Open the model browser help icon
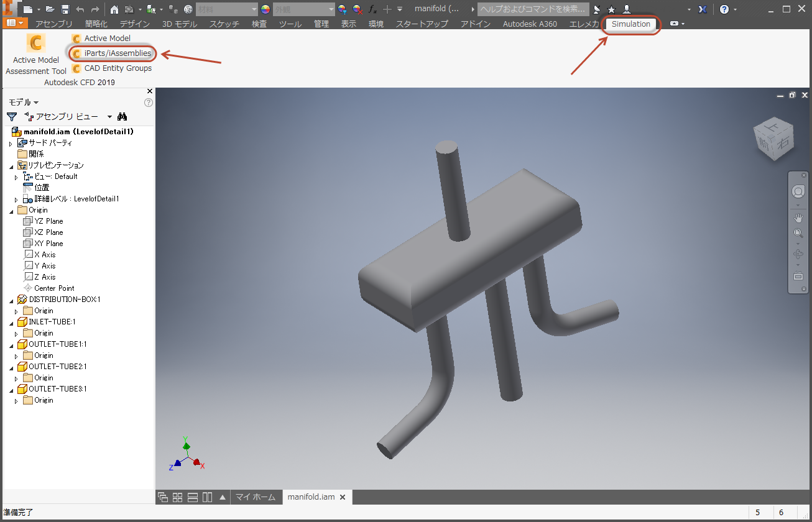This screenshot has width=812, height=522. [x=149, y=103]
